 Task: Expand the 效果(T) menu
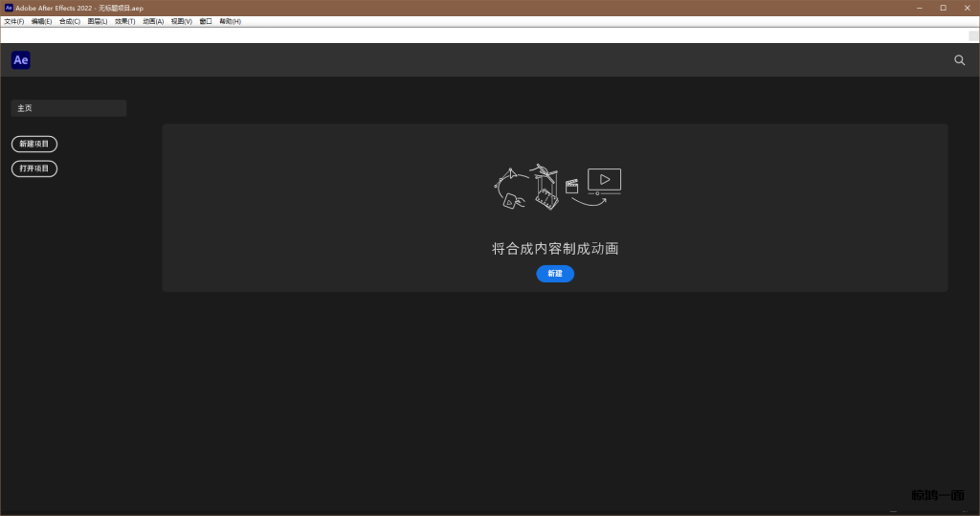pyautogui.click(x=125, y=21)
